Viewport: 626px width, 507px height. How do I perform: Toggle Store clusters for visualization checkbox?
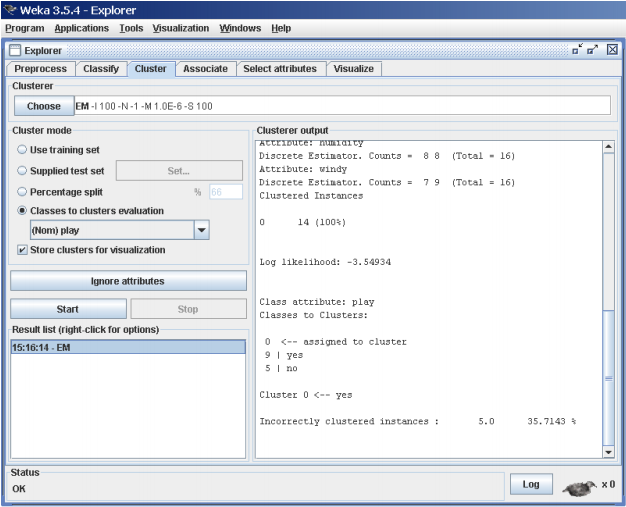coord(22,250)
